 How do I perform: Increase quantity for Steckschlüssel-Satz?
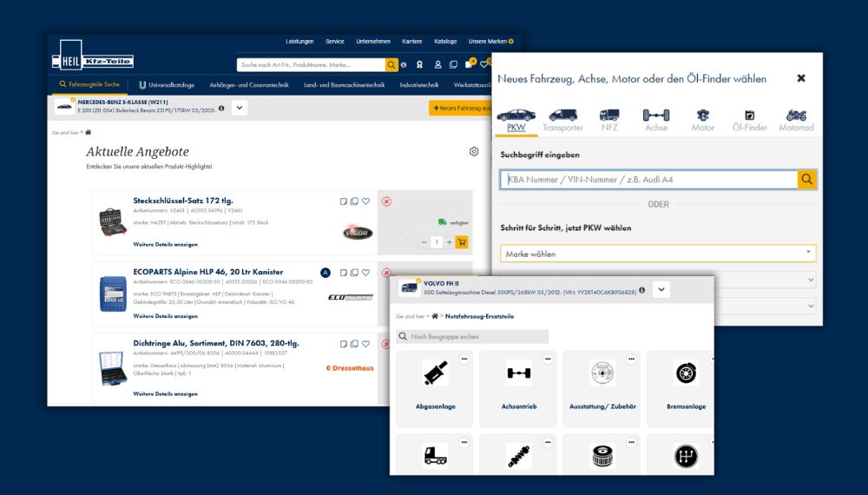click(x=449, y=242)
